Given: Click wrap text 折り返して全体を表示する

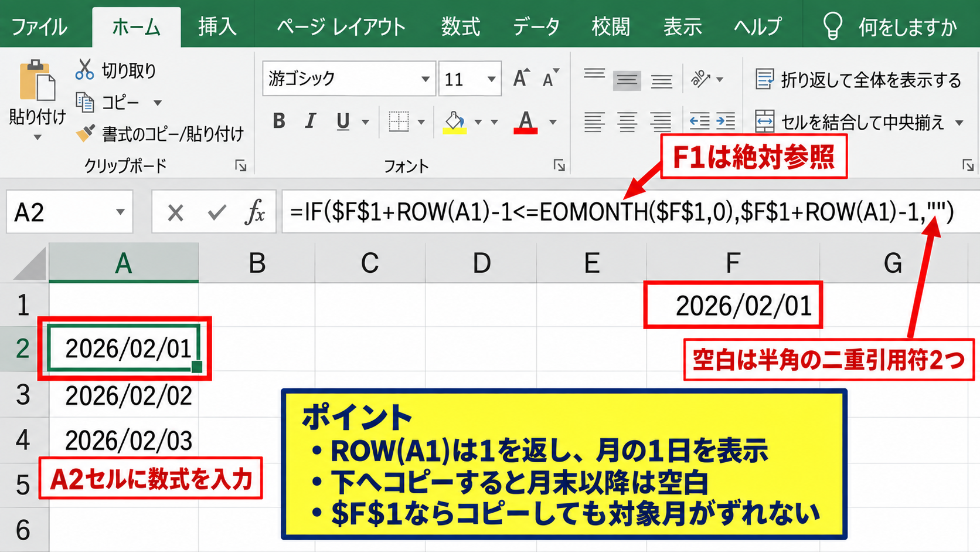Looking at the screenshot, I should click(x=859, y=79).
